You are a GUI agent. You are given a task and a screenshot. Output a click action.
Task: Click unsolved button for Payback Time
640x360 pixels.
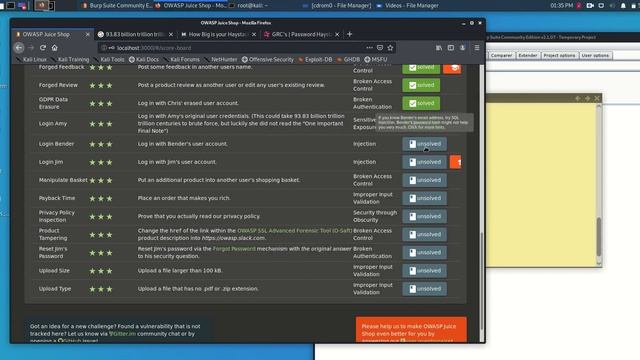pyautogui.click(x=424, y=198)
